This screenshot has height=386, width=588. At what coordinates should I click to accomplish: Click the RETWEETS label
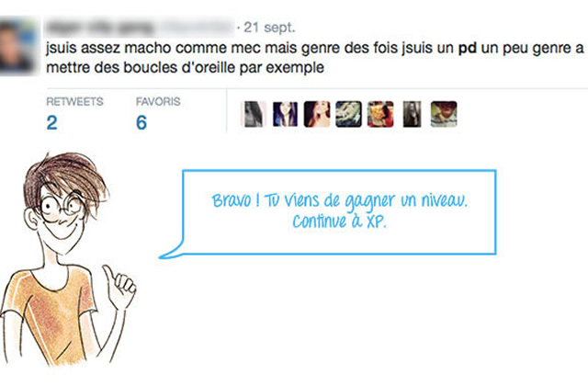point(74,102)
